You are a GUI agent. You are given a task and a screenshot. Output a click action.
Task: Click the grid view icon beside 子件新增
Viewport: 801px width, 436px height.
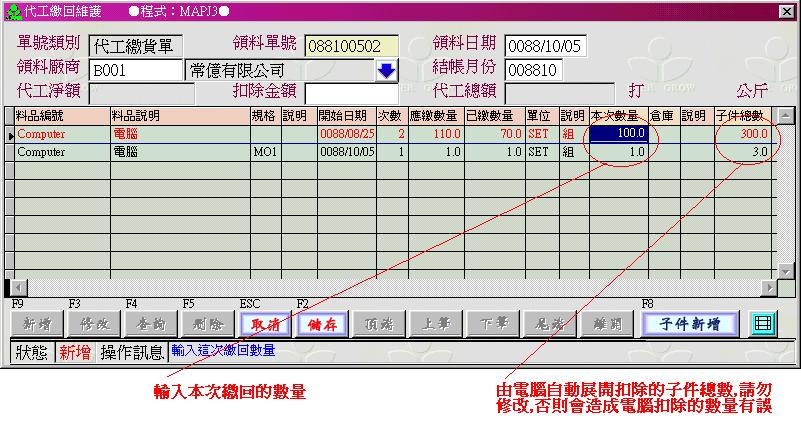tap(762, 324)
